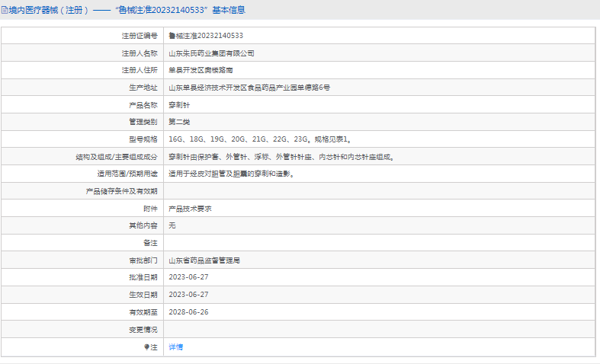Click the 有效期至 label
The width and height of the screenshot is (600, 364).
click(143, 312)
